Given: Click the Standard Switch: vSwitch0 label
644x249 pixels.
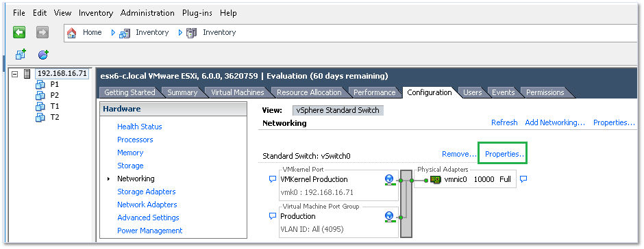Looking at the screenshot, I should coord(306,156).
